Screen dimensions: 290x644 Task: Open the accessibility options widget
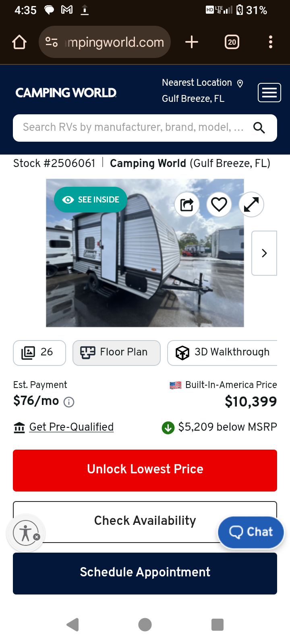(x=26, y=533)
